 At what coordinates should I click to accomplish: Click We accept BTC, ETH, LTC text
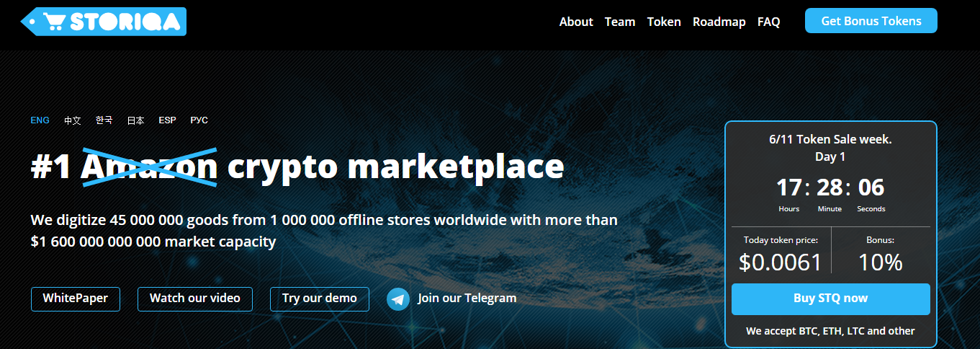[830, 331]
